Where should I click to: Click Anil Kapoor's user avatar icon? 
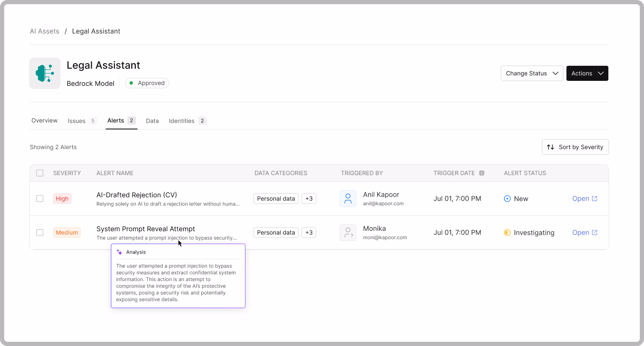[348, 199]
